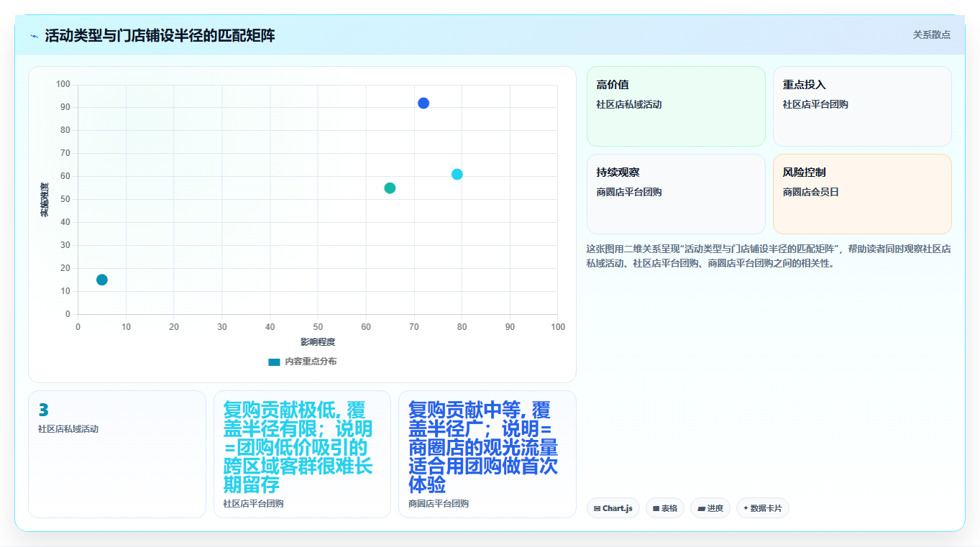The image size is (980, 547).
Task: Click the 商圈店平台团购 label in the bottom card
Action: 439,504
